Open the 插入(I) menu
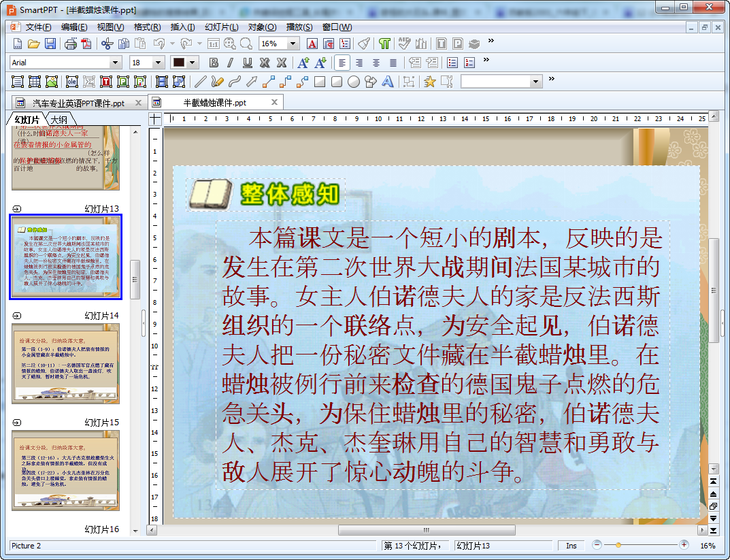This screenshot has height=560, width=730. [182, 27]
